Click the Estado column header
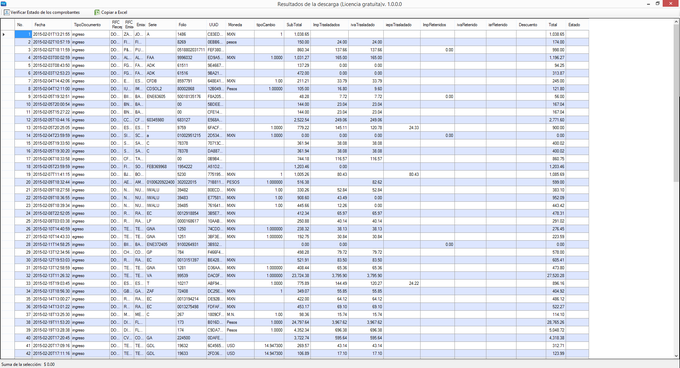 pyautogui.click(x=577, y=25)
